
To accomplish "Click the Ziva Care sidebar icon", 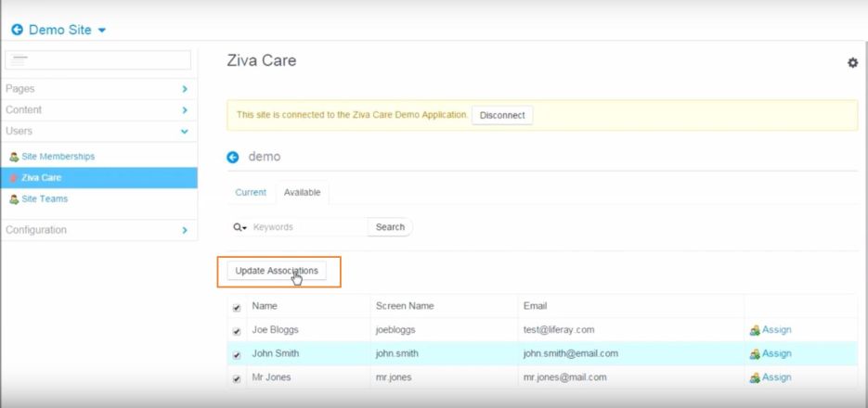I will (15, 178).
